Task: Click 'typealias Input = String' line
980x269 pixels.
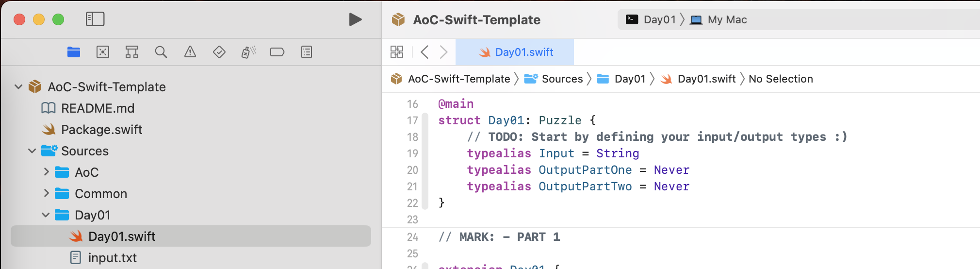Action: point(553,153)
